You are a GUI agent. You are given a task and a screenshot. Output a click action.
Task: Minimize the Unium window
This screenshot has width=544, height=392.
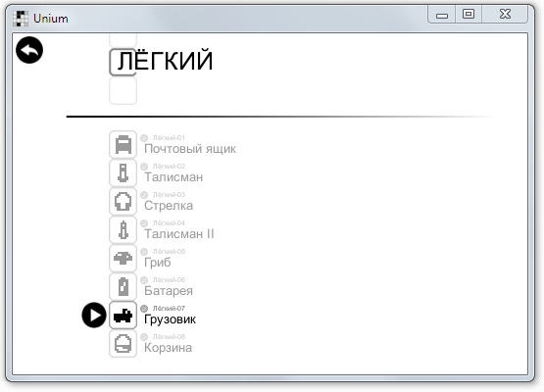[x=442, y=15]
